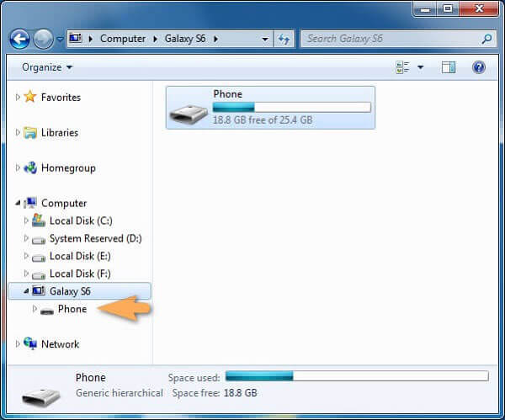
Task: Click the Local Disk (E:) drive icon
Action: coord(39,258)
